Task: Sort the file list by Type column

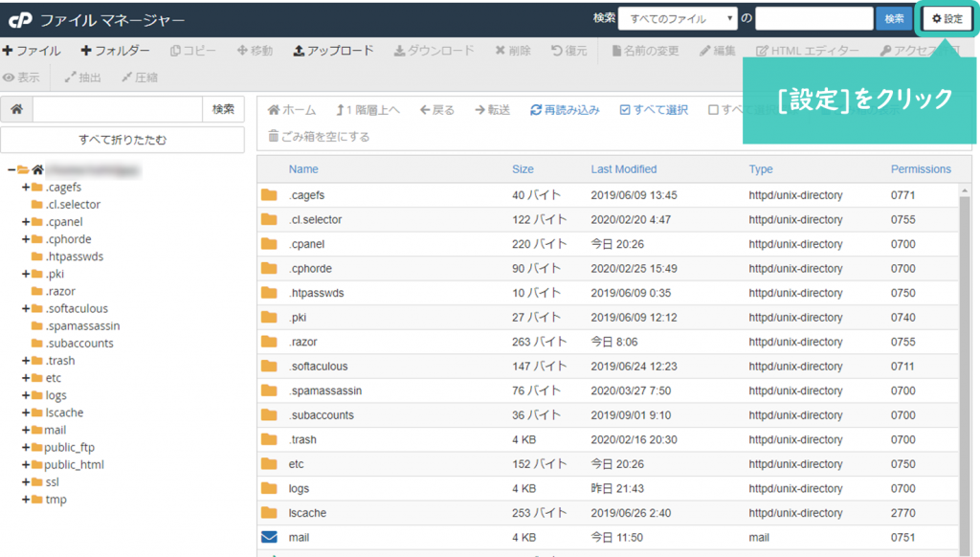Action: pyautogui.click(x=761, y=169)
